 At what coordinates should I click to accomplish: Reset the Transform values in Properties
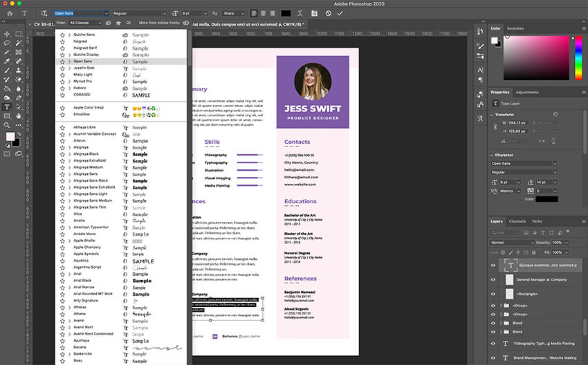point(555,114)
